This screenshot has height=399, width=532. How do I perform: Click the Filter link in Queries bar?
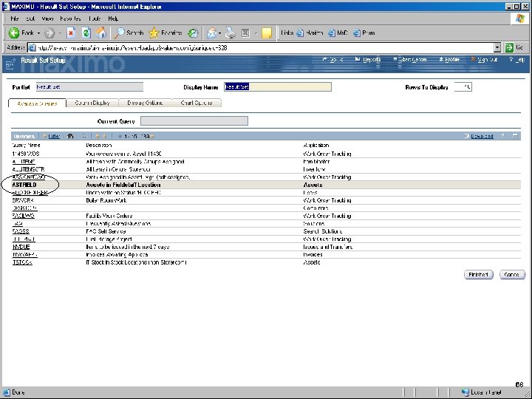pyautogui.click(x=54, y=136)
